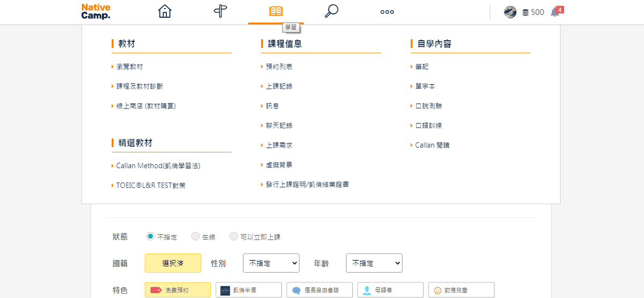This screenshot has width=644, height=298.
Task: Toggle the 對應兒童 feature filter
Action: [x=461, y=290]
